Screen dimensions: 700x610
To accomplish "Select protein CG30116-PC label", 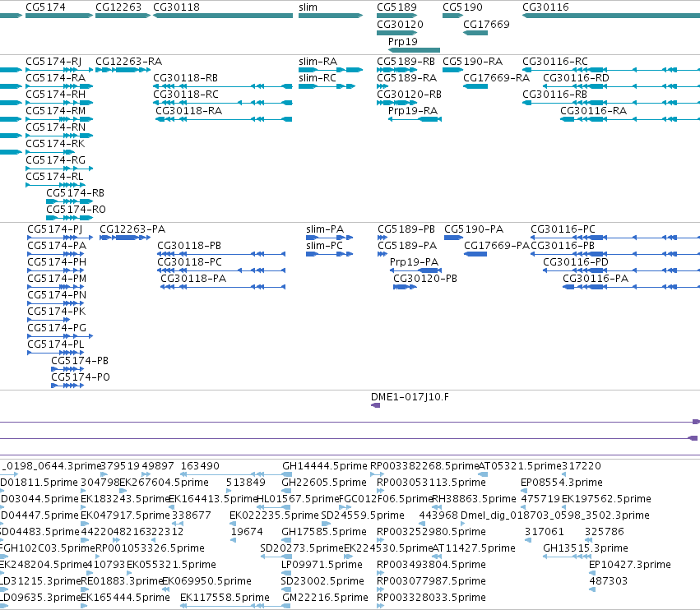I will [x=563, y=229].
